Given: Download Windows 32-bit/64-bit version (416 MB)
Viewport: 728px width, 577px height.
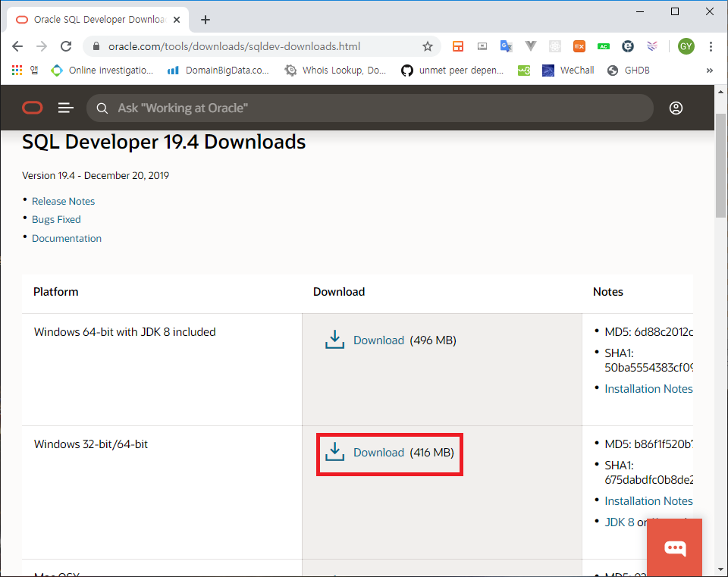Looking at the screenshot, I should (x=379, y=453).
